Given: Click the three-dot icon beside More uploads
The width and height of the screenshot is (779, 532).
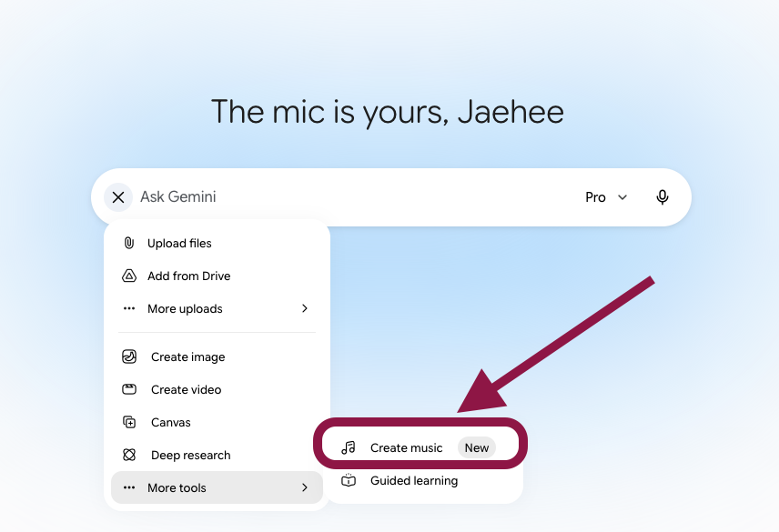Looking at the screenshot, I should (129, 308).
